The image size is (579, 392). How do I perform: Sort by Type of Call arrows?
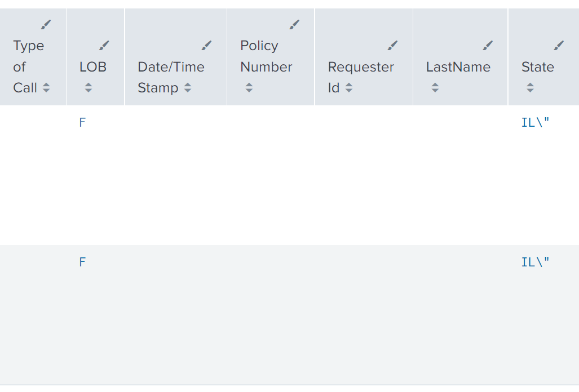point(46,88)
